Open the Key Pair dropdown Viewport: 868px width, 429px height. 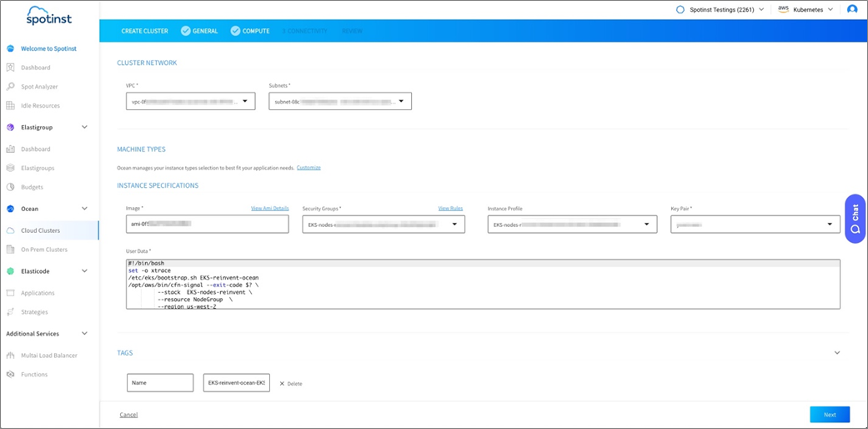coord(755,224)
